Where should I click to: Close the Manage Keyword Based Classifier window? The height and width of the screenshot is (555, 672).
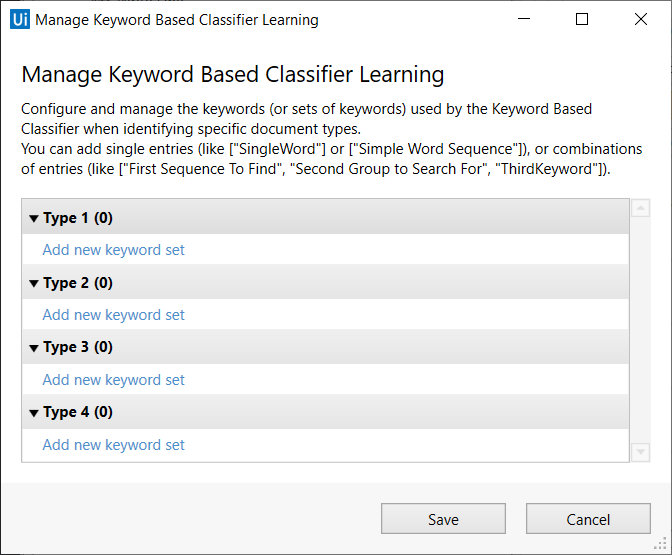tap(639, 20)
